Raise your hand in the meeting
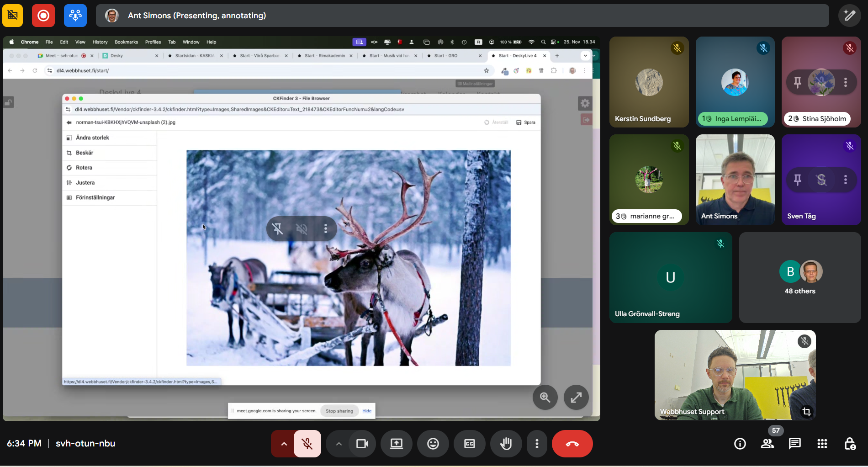 pos(506,444)
